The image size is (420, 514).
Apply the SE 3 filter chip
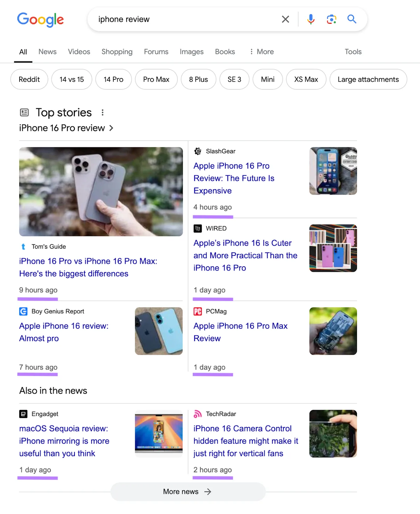tap(234, 79)
